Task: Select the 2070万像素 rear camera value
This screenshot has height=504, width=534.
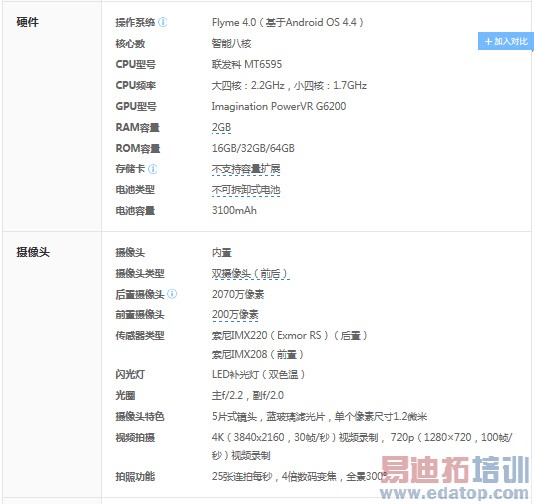Action: [x=238, y=294]
